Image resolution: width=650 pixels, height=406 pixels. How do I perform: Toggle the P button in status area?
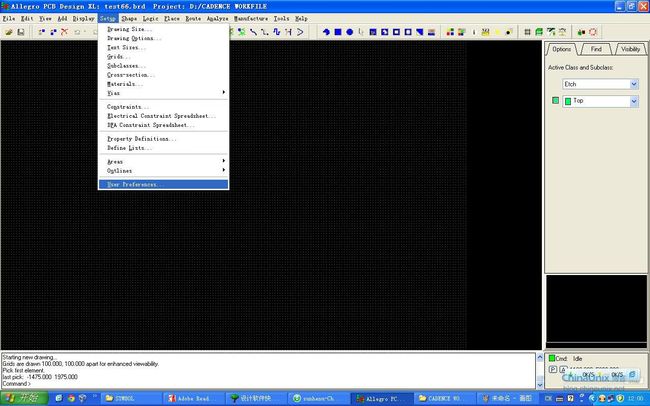click(x=553, y=370)
